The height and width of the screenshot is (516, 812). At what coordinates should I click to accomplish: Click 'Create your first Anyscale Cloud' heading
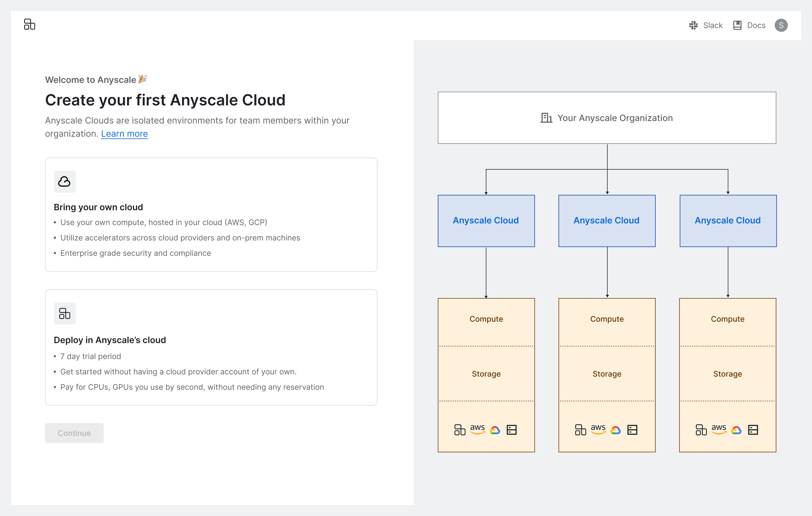pyautogui.click(x=165, y=100)
